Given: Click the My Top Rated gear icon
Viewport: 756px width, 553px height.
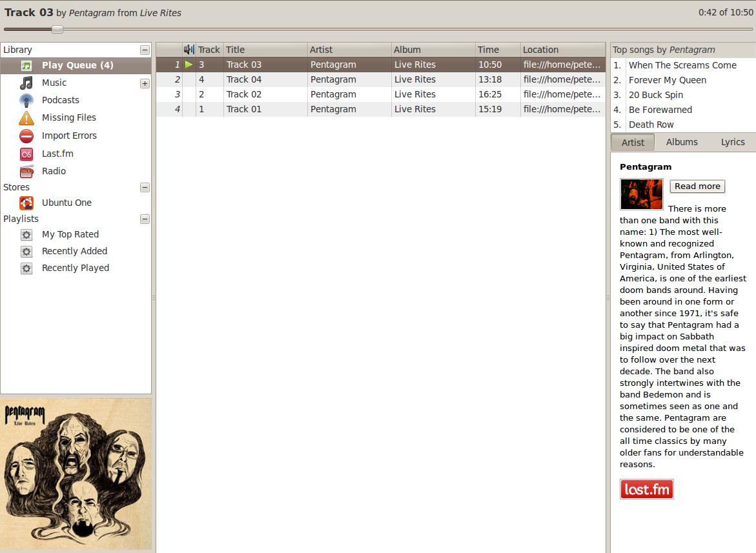Looking at the screenshot, I should (26, 235).
